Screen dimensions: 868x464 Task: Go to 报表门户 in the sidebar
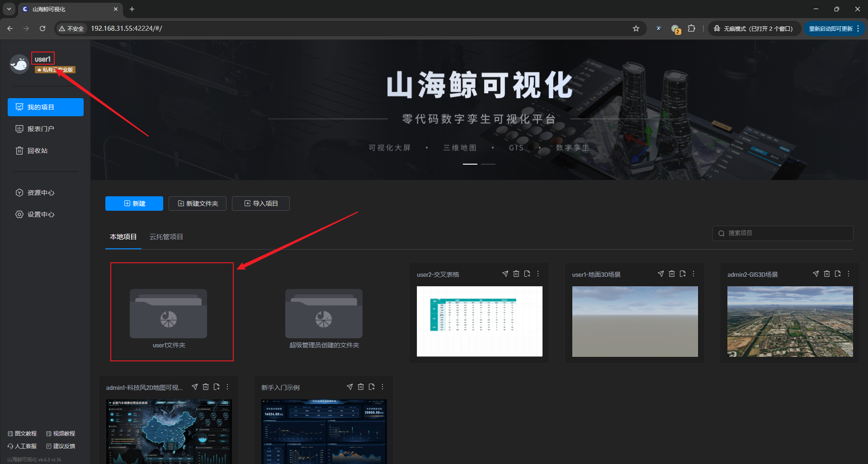46,129
